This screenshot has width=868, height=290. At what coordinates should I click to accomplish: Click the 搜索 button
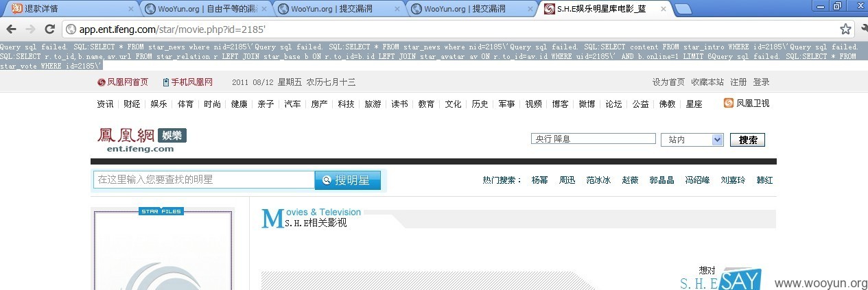[x=748, y=140]
